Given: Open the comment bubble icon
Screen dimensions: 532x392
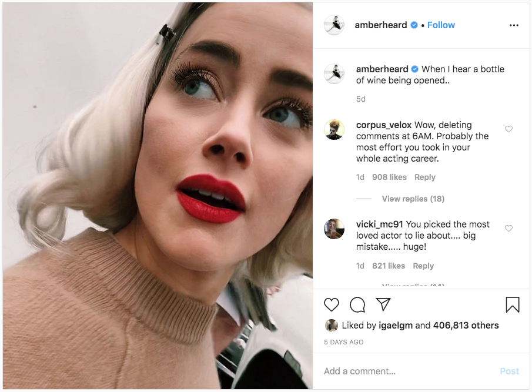Looking at the screenshot, I should tap(357, 304).
